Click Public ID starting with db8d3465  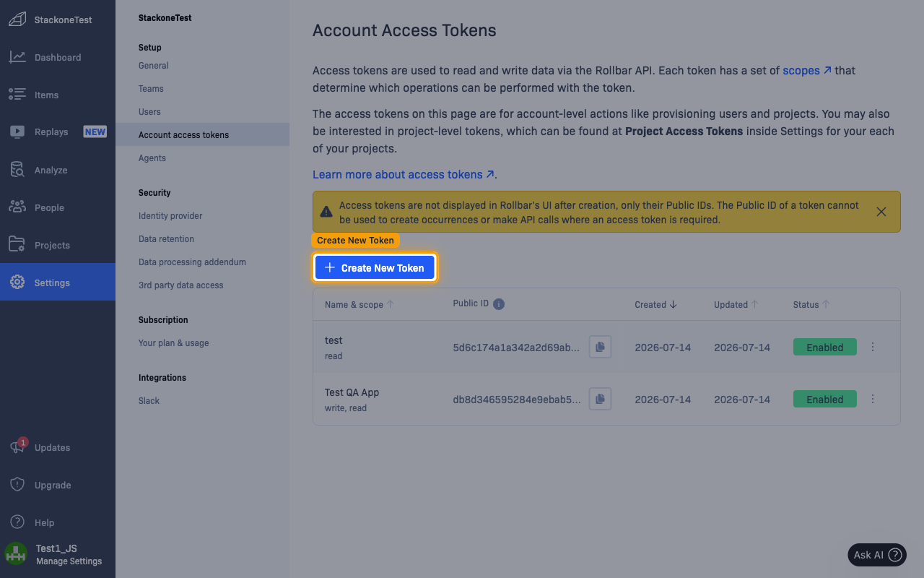pyautogui.click(x=516, y=400)
